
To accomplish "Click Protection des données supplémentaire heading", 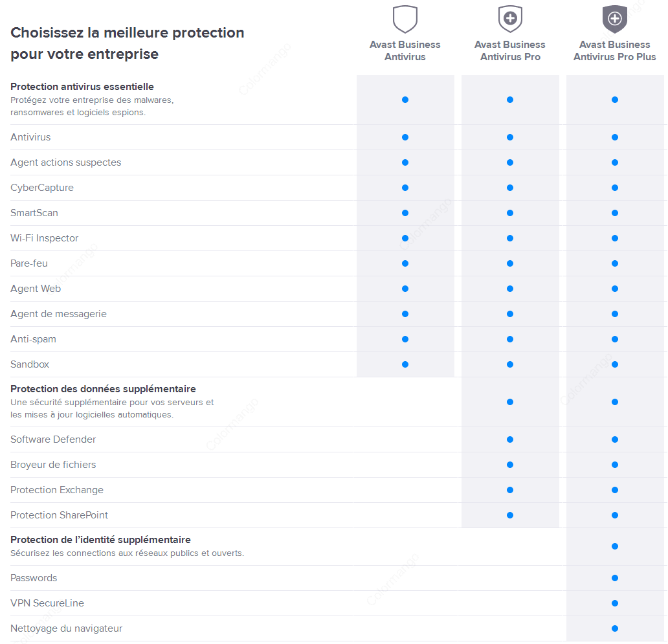I will [103, 389].
